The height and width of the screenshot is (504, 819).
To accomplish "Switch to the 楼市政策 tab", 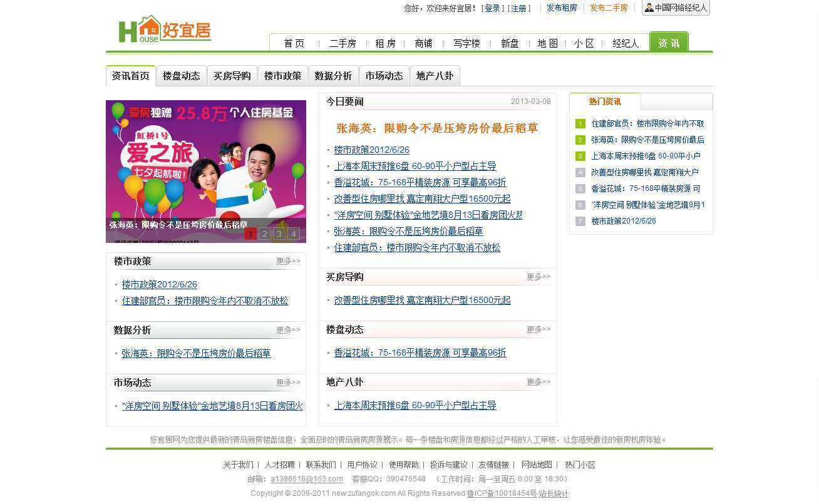I will tap(283, 76).
